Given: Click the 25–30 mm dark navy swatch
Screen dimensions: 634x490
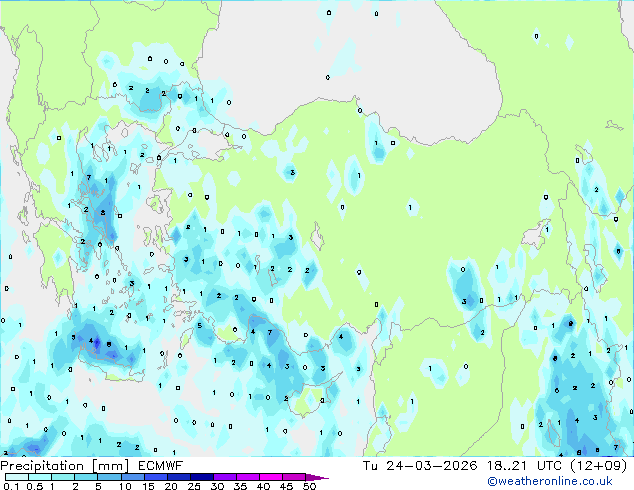Looking at the screenshot, I should point(201,477).
